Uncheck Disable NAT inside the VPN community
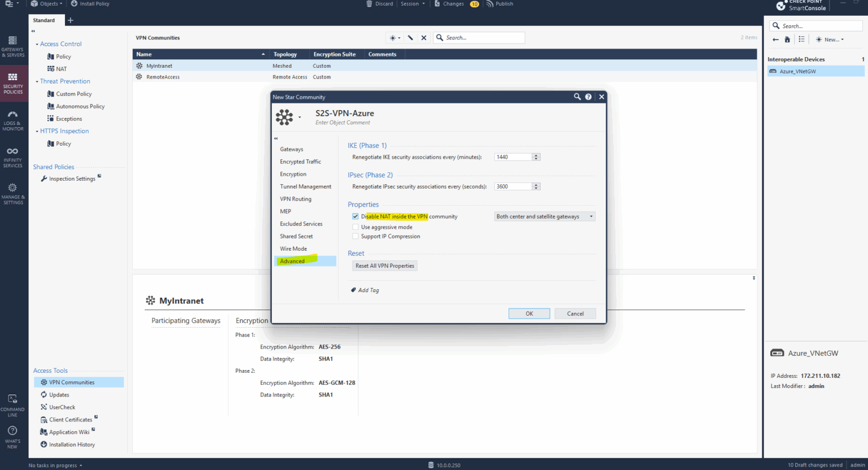 pos(355,216)
